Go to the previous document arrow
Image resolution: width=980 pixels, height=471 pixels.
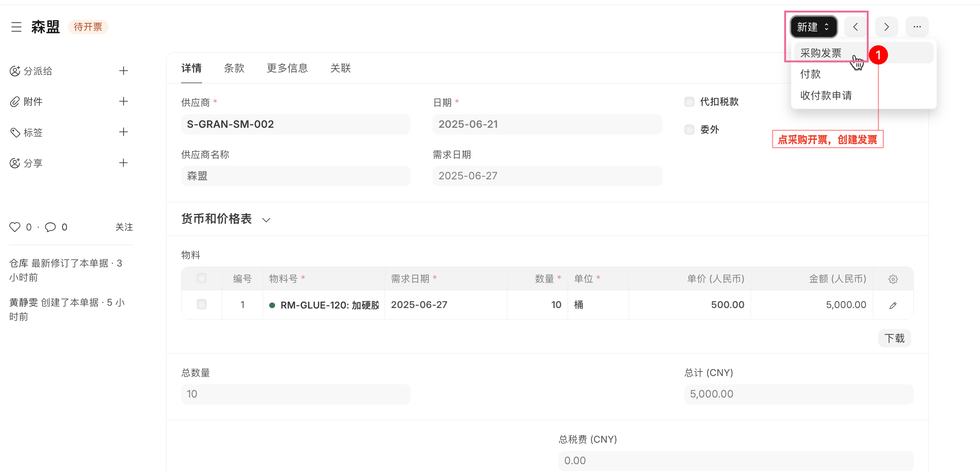(855, 27)
